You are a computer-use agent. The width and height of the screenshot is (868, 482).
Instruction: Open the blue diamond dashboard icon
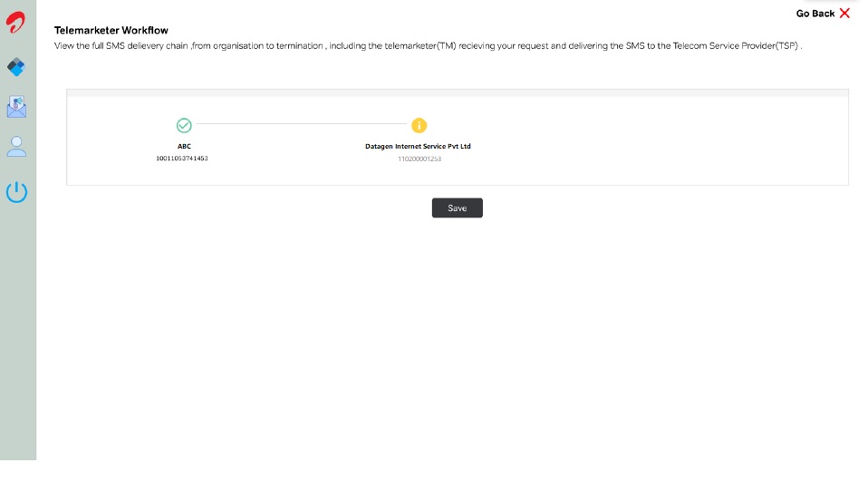coord(16,67)
